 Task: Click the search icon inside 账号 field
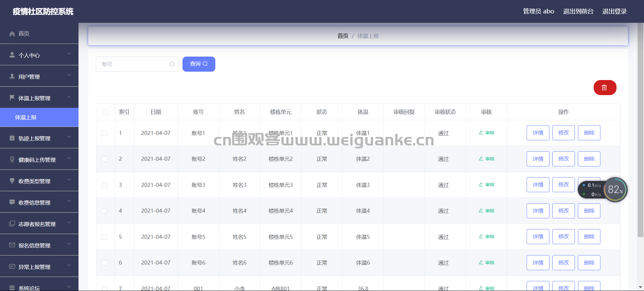click(x=172, y=64)
